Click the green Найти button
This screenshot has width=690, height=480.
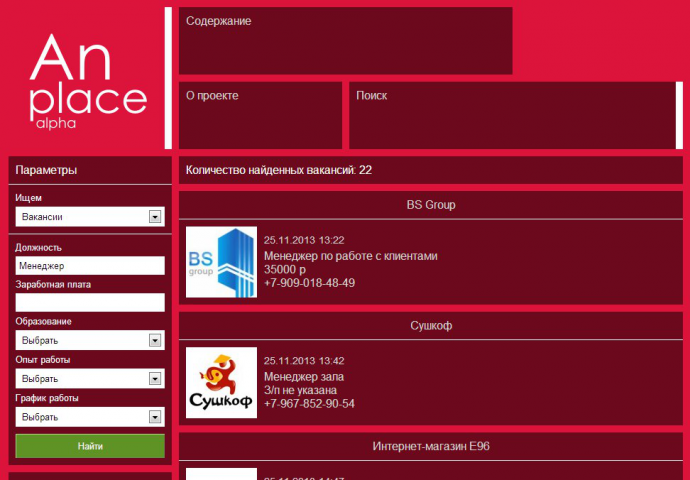(x=90, y=446)
